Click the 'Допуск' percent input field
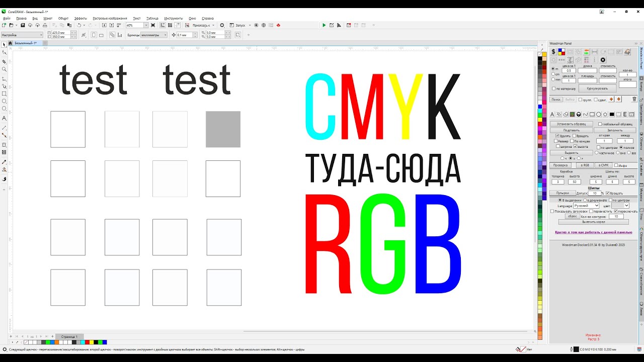This screenshot has width=644, height=362. (x=595, y=193)
